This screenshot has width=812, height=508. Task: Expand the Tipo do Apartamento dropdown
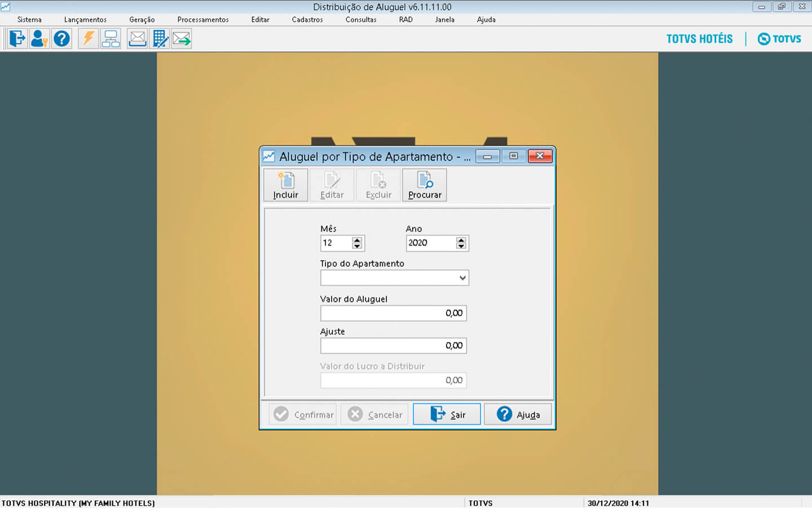coord(462,278)
